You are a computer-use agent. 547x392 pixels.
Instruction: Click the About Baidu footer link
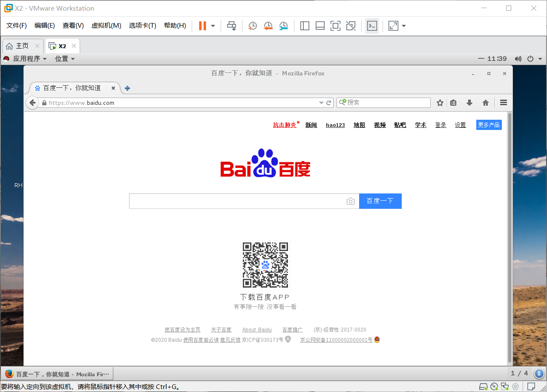tap(257, 330)
